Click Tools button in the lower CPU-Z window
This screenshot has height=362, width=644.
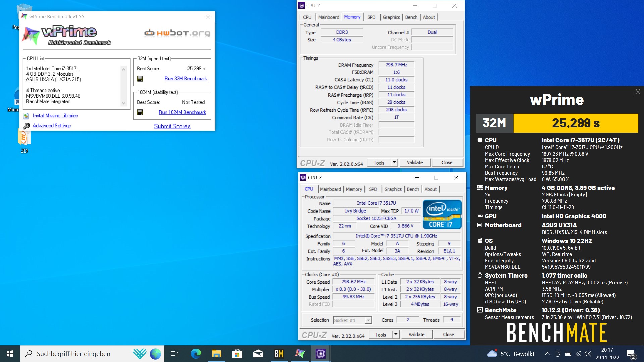click(x=380, y=335)
